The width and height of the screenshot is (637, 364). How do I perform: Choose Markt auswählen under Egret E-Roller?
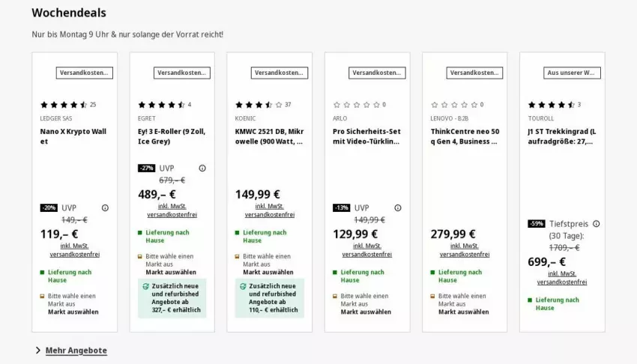click(171, 272)
